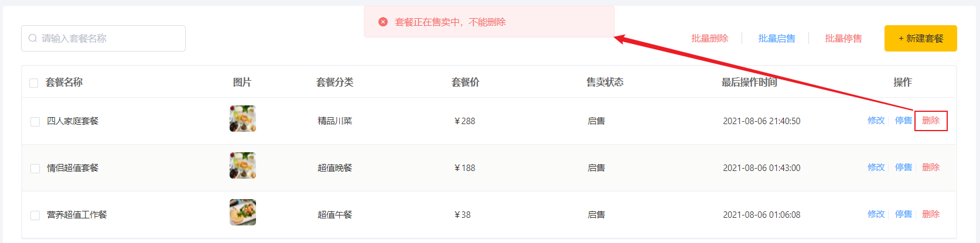Open the 营养超值工作餐 dish thumbnail
Screen dimensions: 980x243
click(x=243, y=212)
